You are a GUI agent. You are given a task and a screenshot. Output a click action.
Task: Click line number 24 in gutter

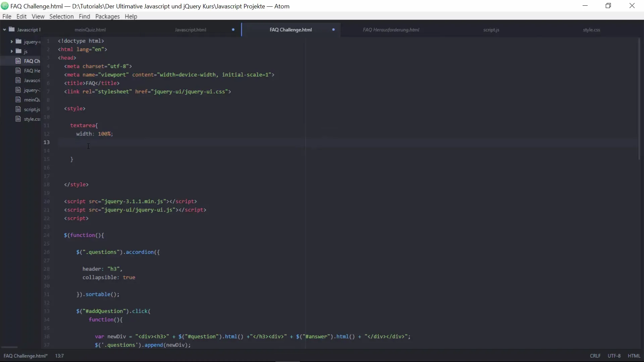pos(47,235)
